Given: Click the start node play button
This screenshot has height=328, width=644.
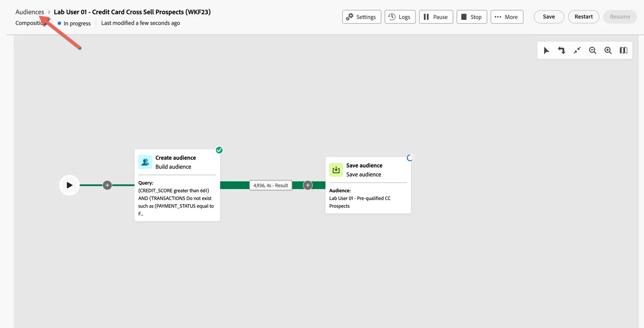Looking at the screenshot, I should click(x=69, y=185).
